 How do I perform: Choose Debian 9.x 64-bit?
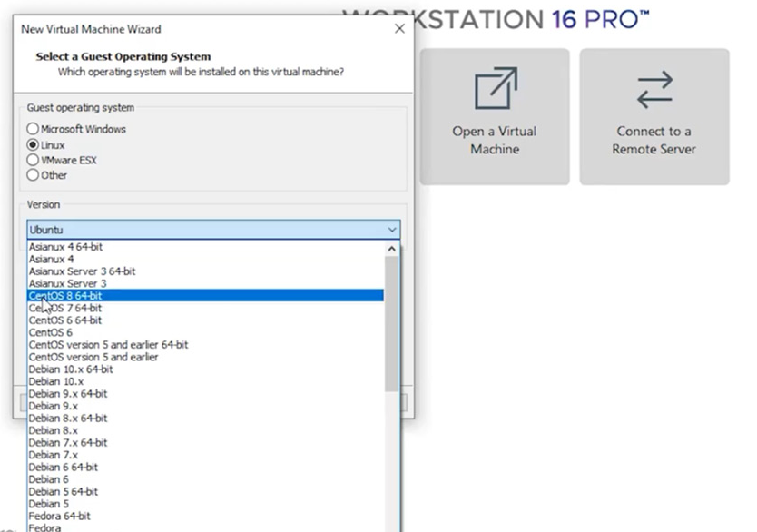click(x=206, y=393)
